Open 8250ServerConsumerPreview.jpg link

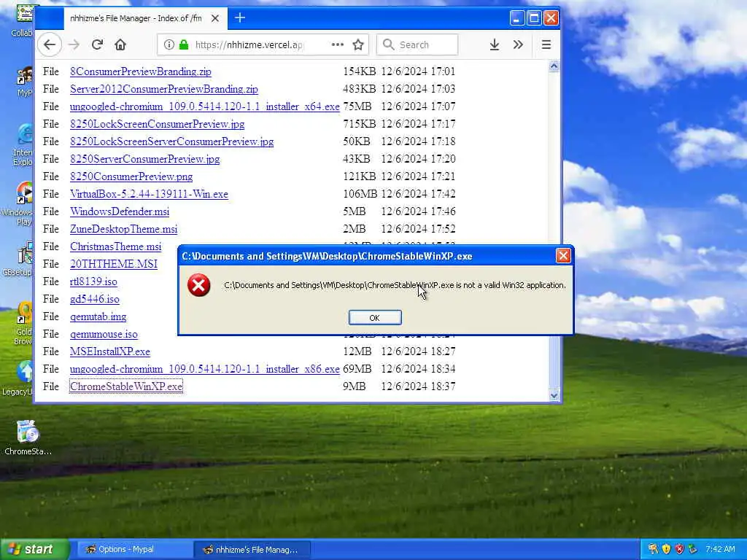coord(145,159)
